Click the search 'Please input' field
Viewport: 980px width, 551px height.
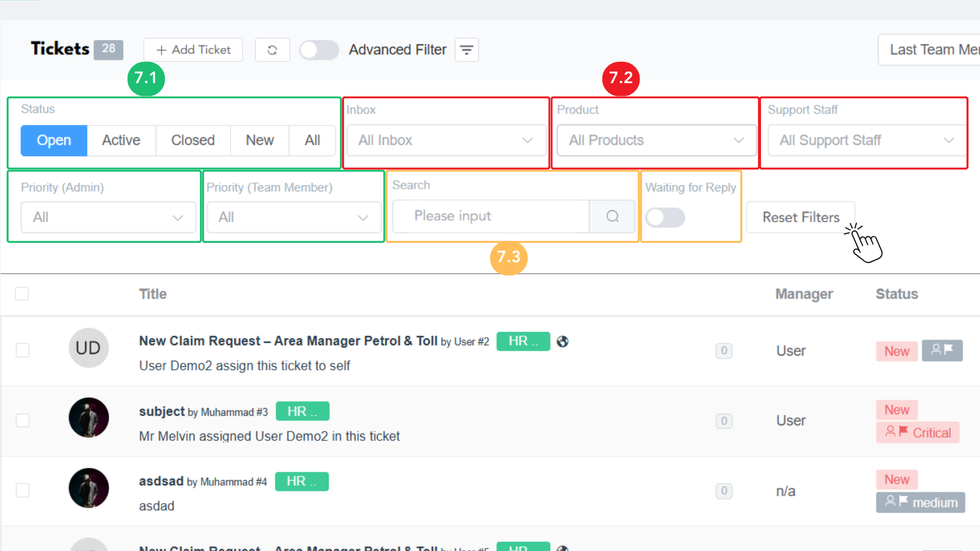coord(490,216)
